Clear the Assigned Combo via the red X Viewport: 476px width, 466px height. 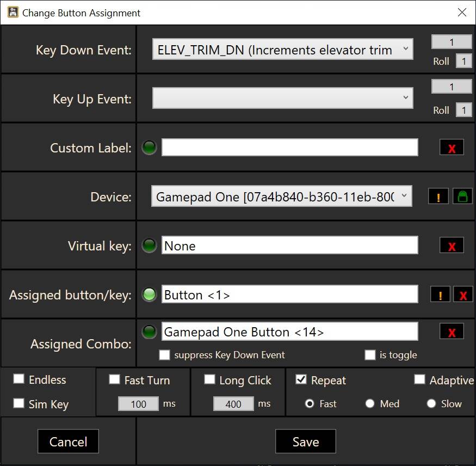click(452, 331)
